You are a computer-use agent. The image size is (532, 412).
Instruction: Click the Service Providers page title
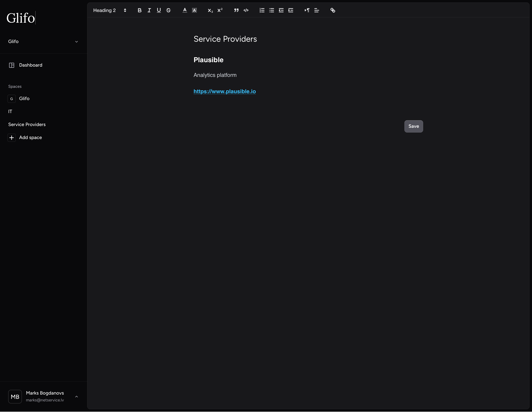pyautogui.click(x=225, y=39)
